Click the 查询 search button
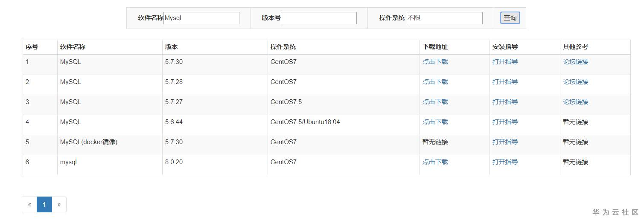 (x=510, y=18)
